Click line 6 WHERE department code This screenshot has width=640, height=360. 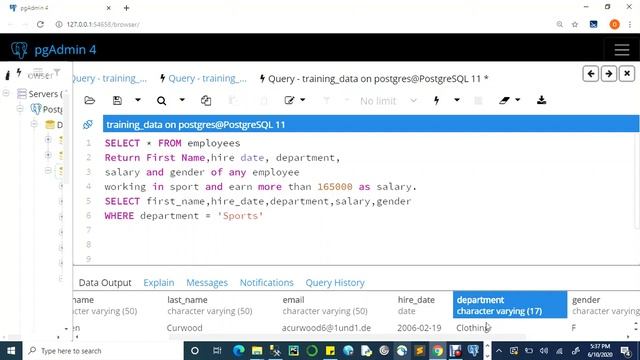tap(184, 216)
